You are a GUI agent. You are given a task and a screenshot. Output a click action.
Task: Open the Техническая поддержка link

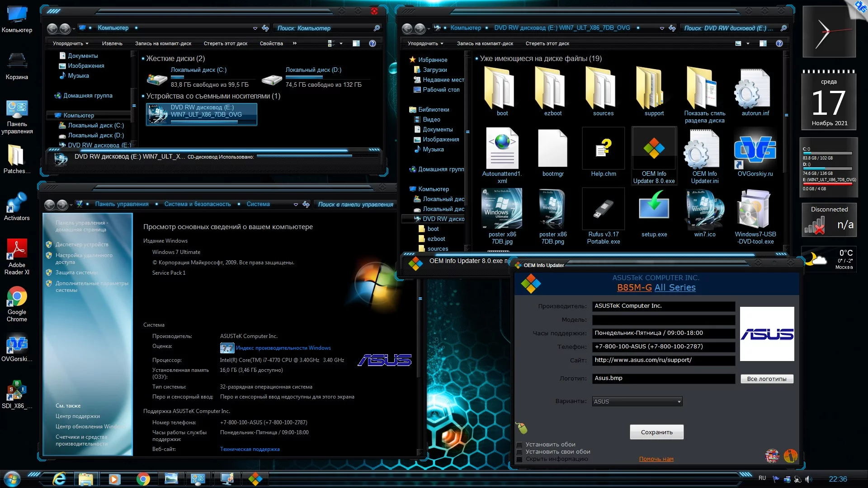point(250,449)
